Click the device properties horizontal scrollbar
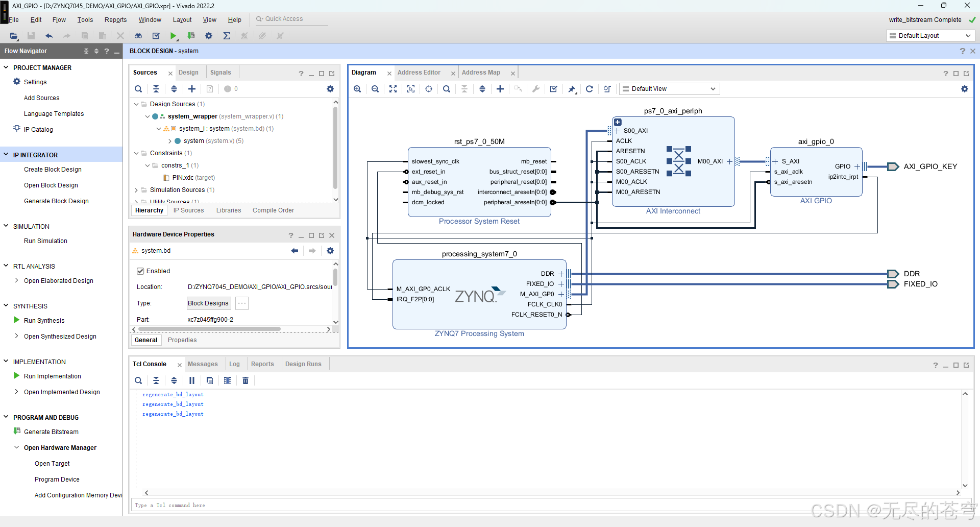The height and width of the screenshot is (527, 980). [x=209, y=329]
